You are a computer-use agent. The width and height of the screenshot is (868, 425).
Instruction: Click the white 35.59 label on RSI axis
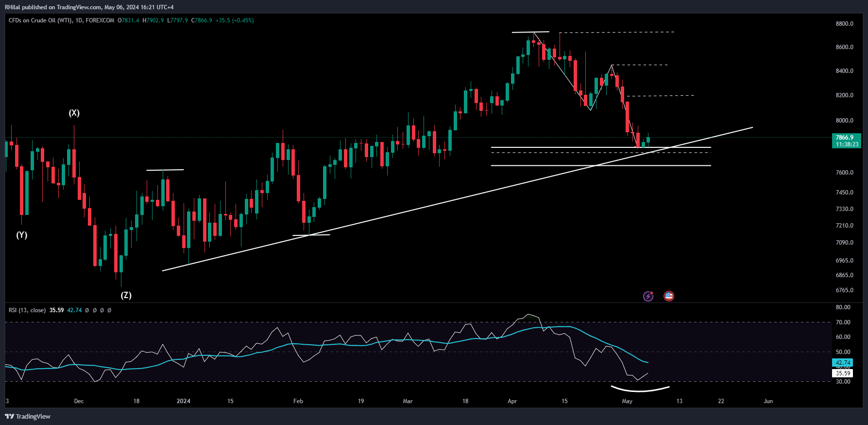pyautogui.click(x=843, y=373)
